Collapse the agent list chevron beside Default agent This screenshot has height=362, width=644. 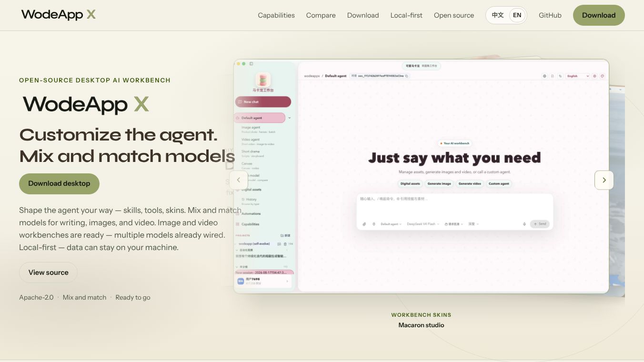click(289, 118)
